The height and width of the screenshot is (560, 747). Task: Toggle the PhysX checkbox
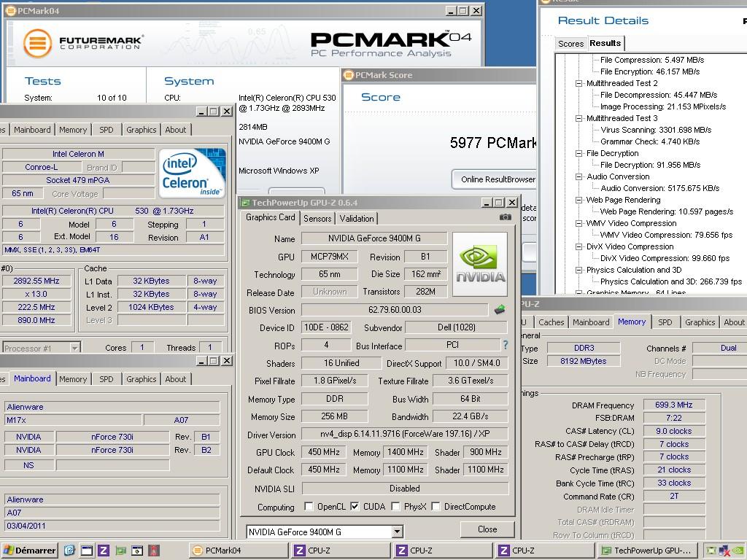395,506
